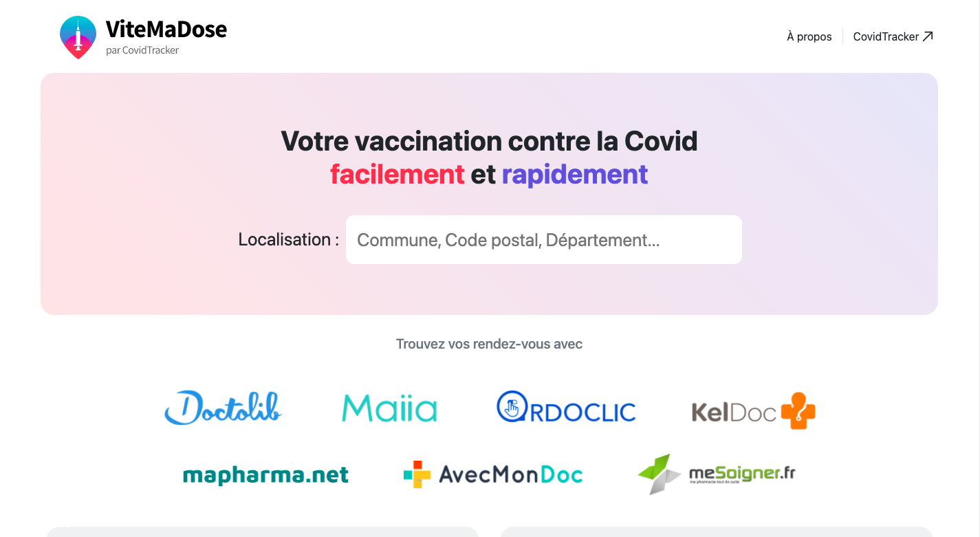Click the arrow icon beside CovidTracker
Screen dimensions: 980x537
tap(928, 36)
